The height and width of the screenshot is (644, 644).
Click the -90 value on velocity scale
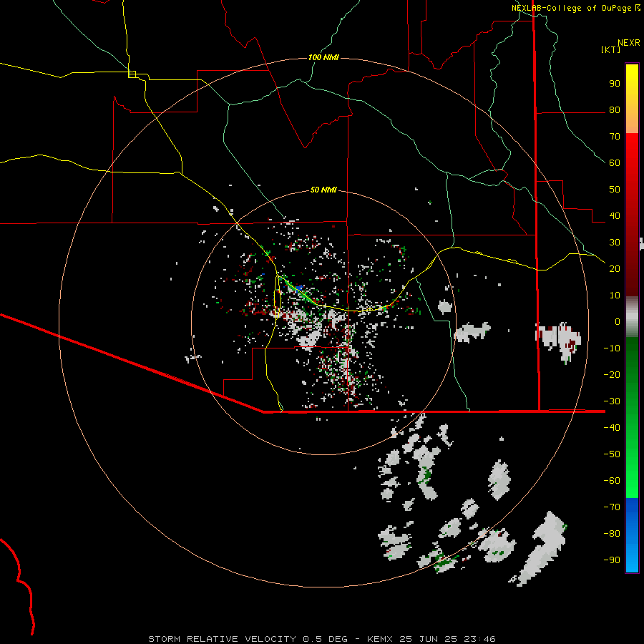[x=612, y=560]
